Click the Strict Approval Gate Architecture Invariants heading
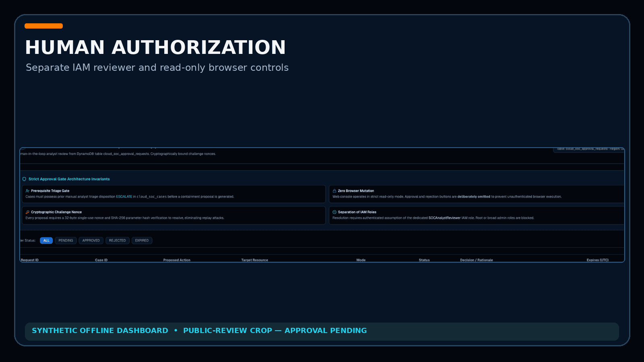The image size is (644, 362). (x=69, y=179)
